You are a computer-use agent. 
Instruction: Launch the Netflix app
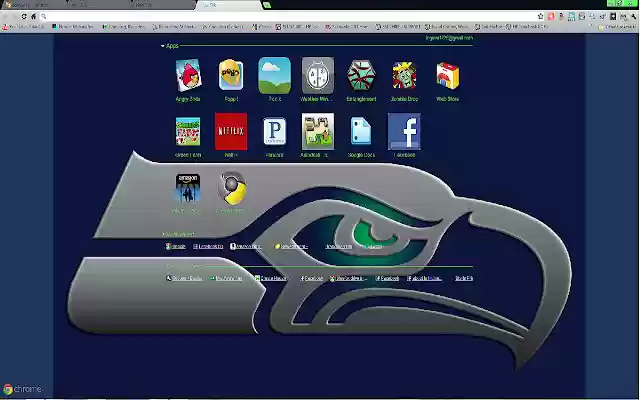coord(231,131)
